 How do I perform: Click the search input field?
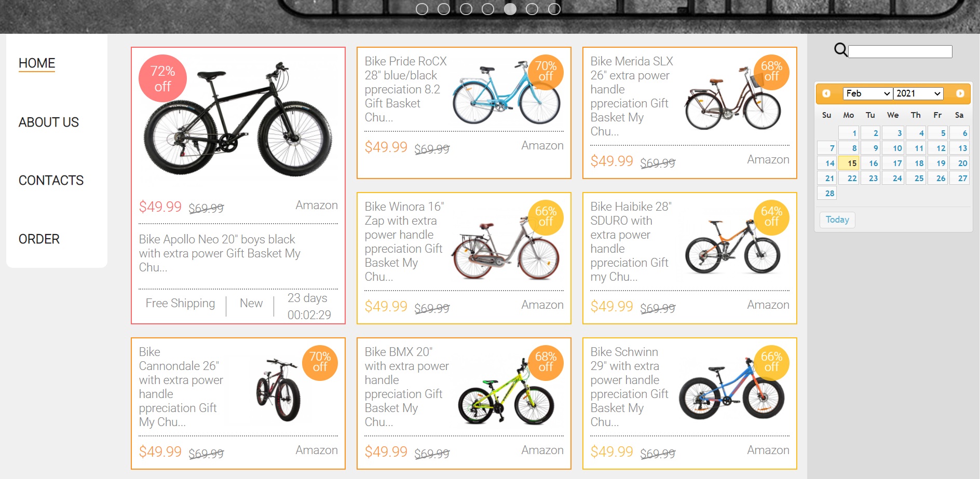click(900, 51)
